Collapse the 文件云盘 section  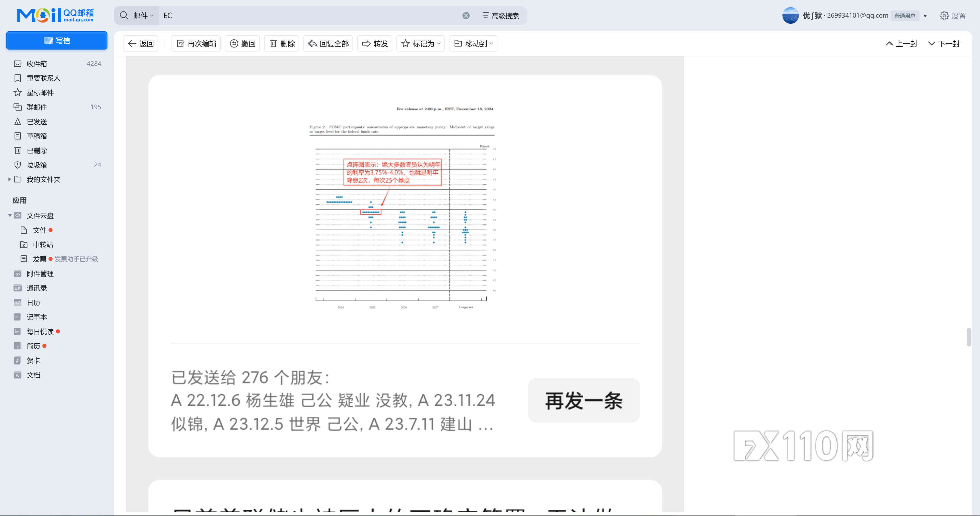click(9, 215)
